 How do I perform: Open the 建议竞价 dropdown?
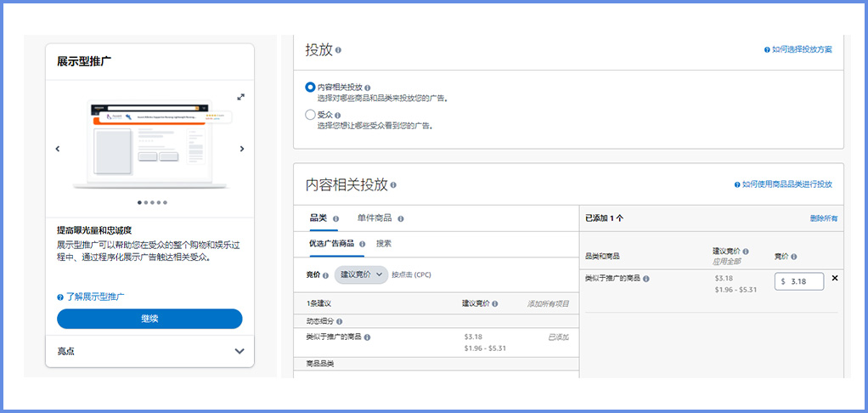point(362,274)
